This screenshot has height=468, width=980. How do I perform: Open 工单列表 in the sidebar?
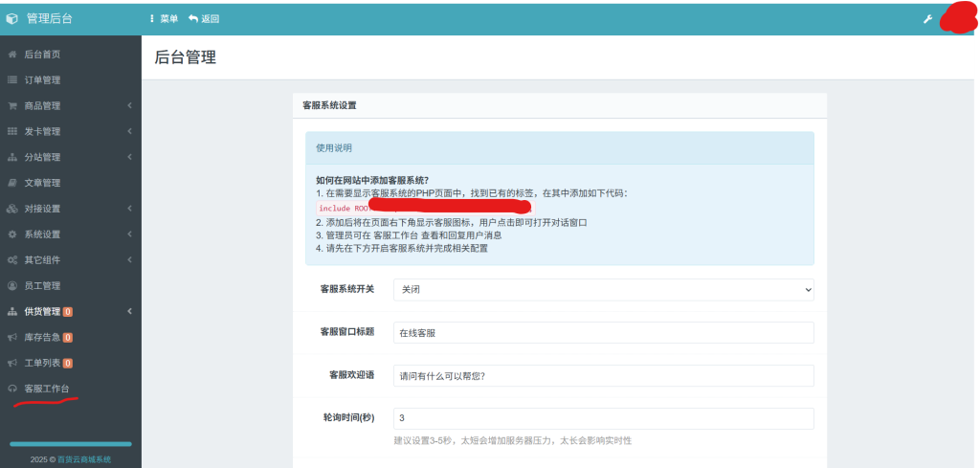(42, 363)
